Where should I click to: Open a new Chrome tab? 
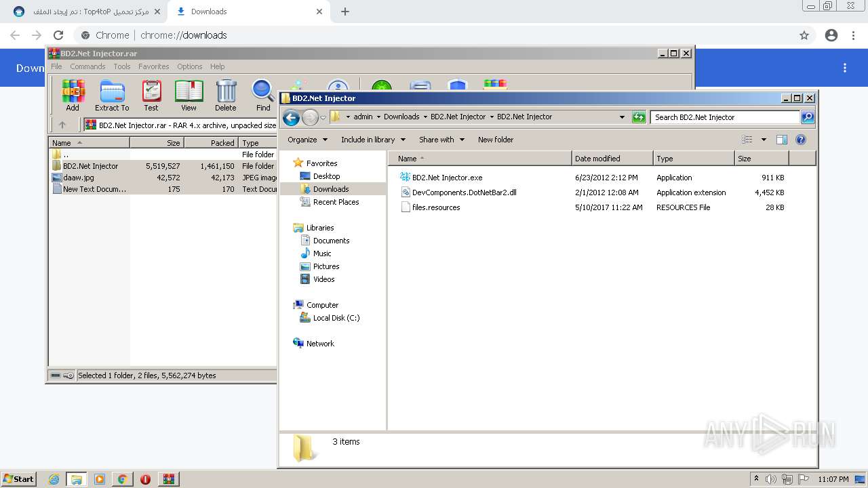(x=344, y=12)
